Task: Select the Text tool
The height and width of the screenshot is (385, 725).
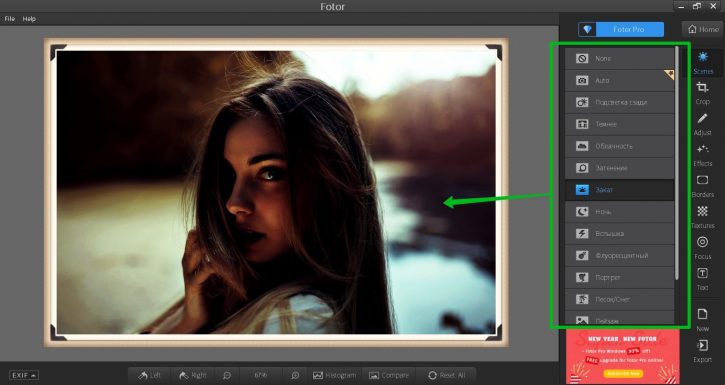Action: point(702,279)
